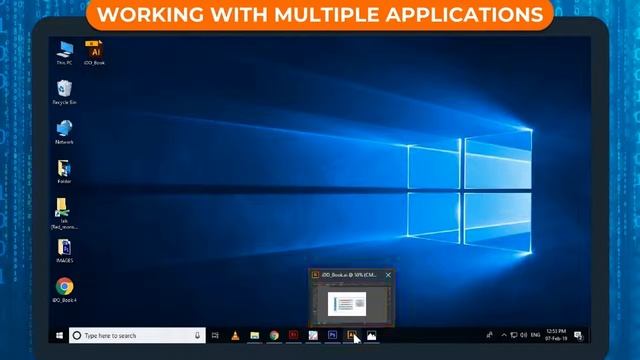
Task: Click the iDO_Book.ai window preview thumbnail
Action: 351,304
